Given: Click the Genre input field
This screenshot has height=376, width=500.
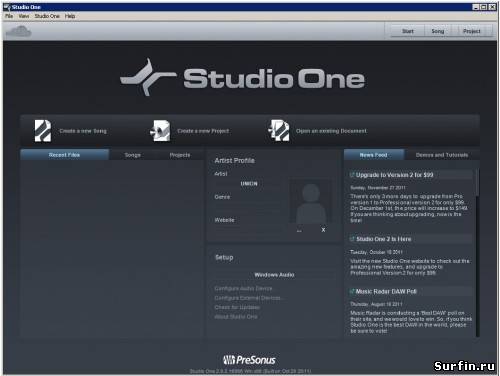Looking at the screenshot, I should click(249, 206).
